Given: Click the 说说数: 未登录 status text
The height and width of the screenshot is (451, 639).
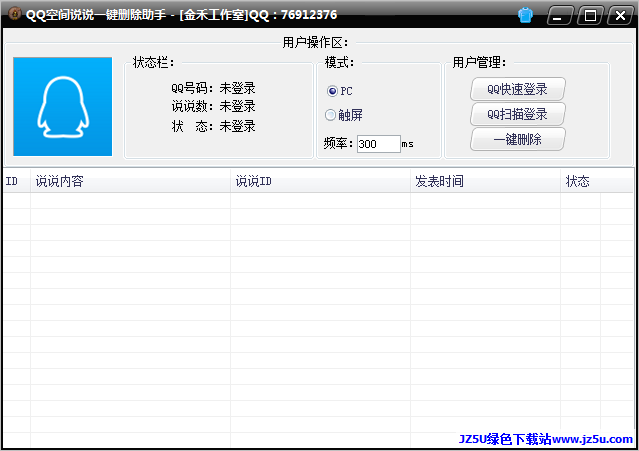Looking at the screenshot, I should [x=213, y=106].
